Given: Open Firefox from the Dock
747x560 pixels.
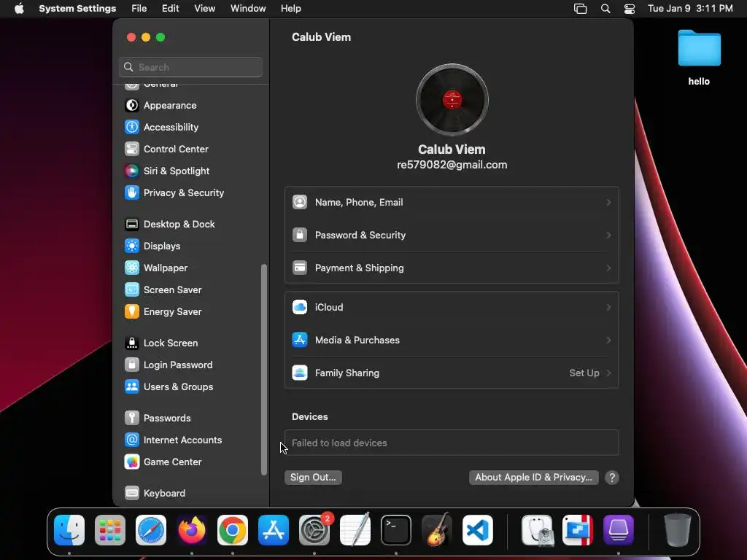Looking at the screenshot, I should [x=192, y=530].
